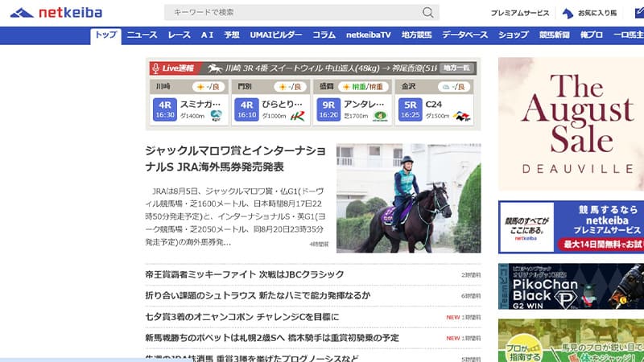644x362 pixels.
Task: Open お気に入り馬 favorites
Action: click(x=597, y=13)
